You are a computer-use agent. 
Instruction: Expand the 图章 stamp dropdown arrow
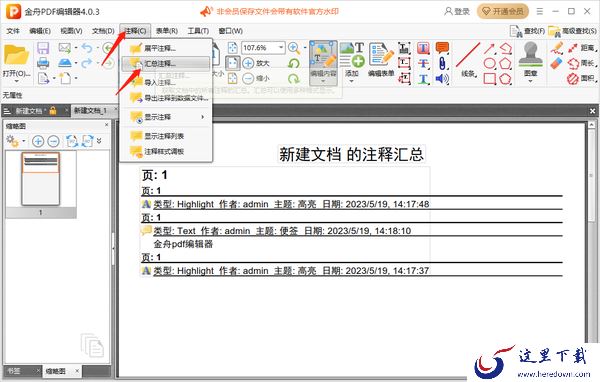click(x=530, y=81)
